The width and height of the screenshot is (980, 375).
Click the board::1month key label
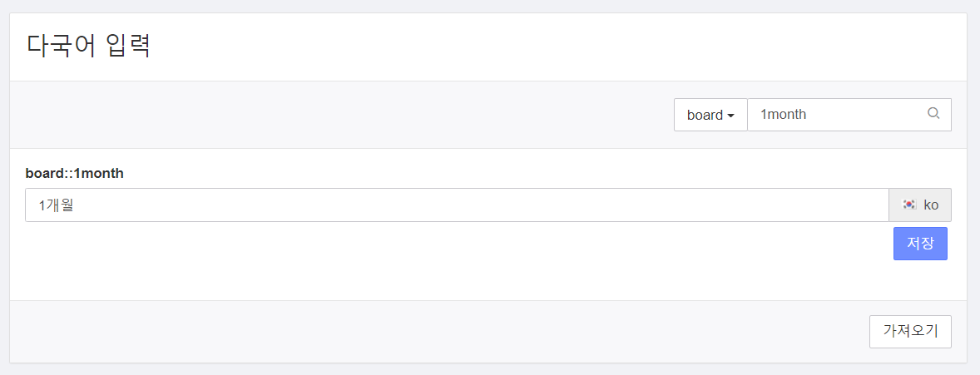pos(74,173)
